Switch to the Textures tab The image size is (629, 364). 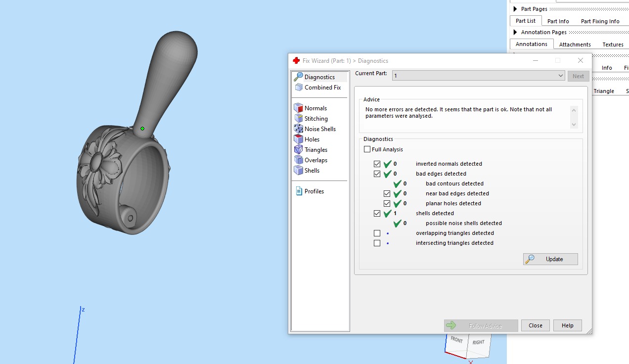point(613,45)
